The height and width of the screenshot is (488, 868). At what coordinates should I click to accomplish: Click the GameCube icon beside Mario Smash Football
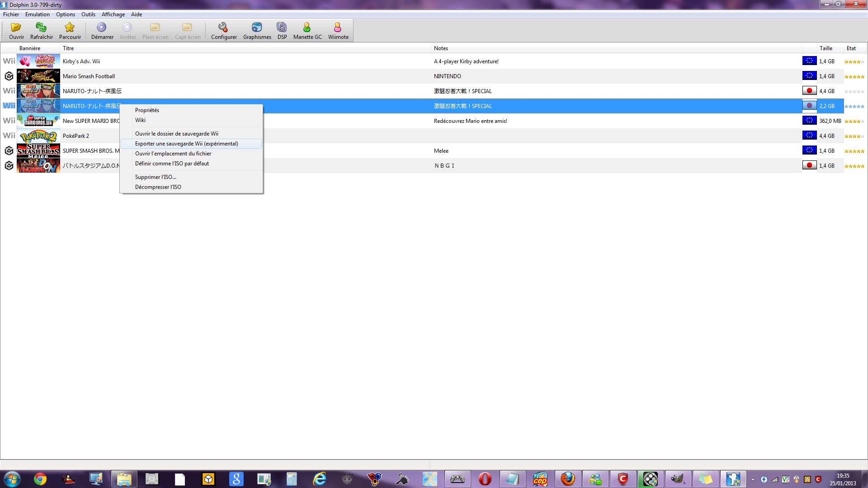pos(9,76)
